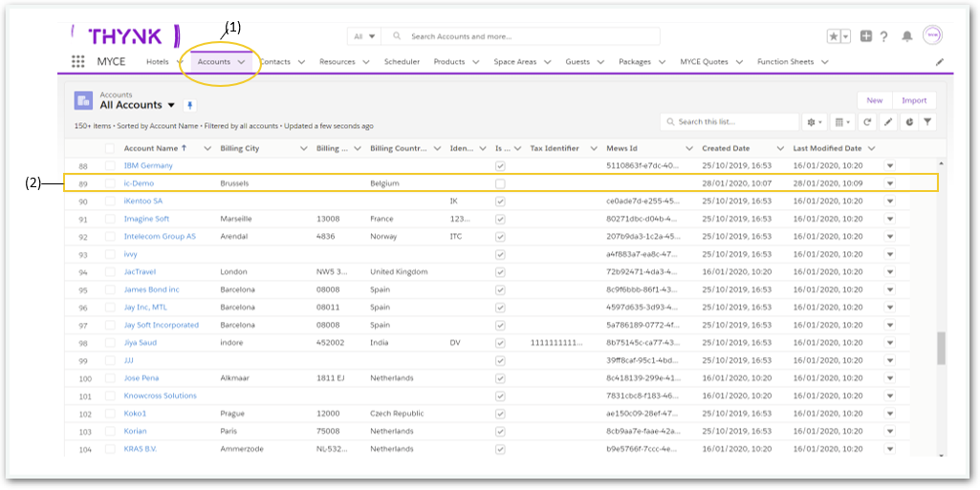This screenshot has width=980, height=490.
Task: Open the James Bond inc account
Action: click(x=151, y=289)
